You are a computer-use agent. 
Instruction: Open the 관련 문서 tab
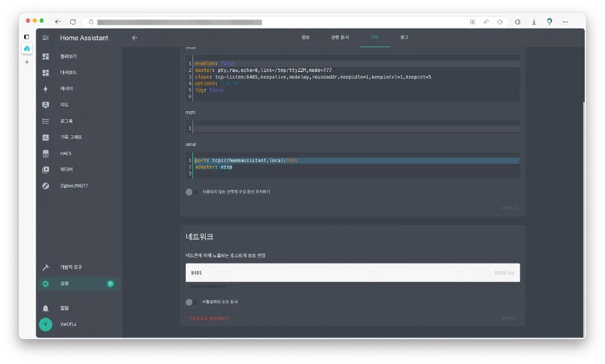point(339,37)
